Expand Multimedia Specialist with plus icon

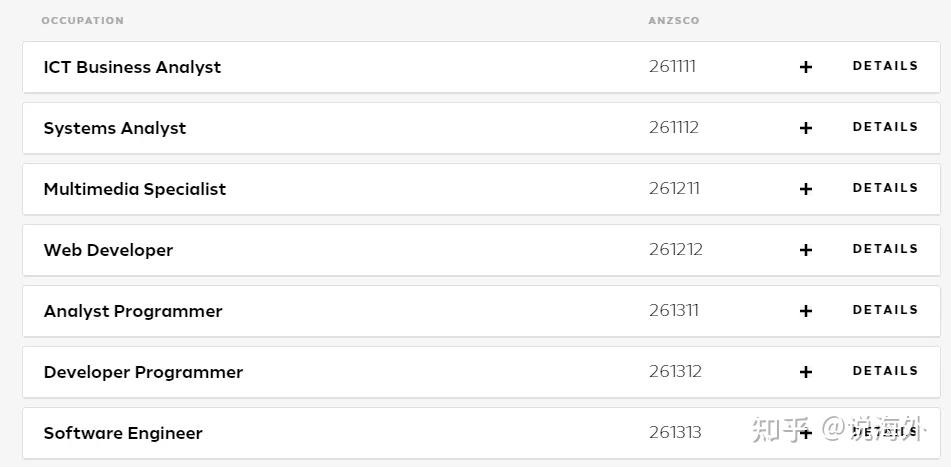point(806,189)
